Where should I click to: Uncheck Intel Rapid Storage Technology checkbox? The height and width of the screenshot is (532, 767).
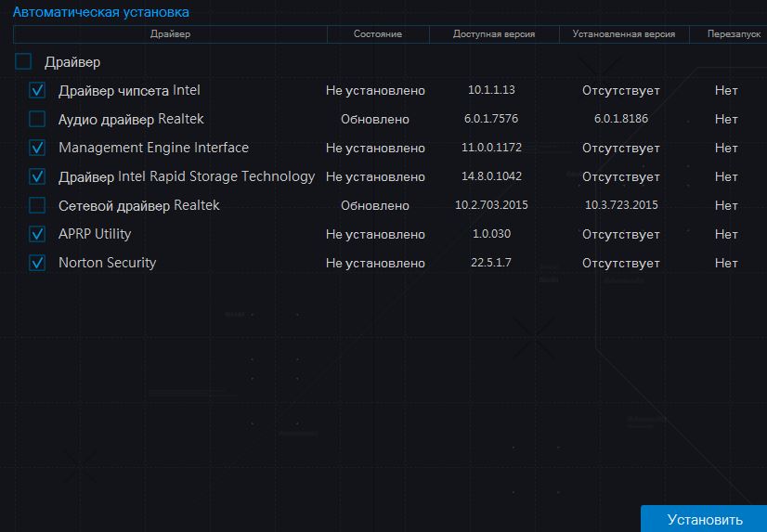[37, 176]
